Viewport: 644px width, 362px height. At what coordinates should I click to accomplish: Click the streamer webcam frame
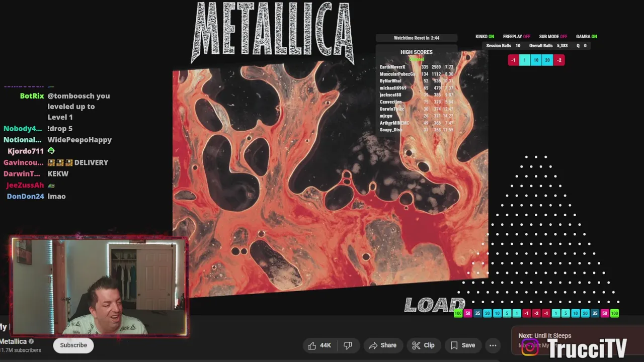[x=100, y=287]
